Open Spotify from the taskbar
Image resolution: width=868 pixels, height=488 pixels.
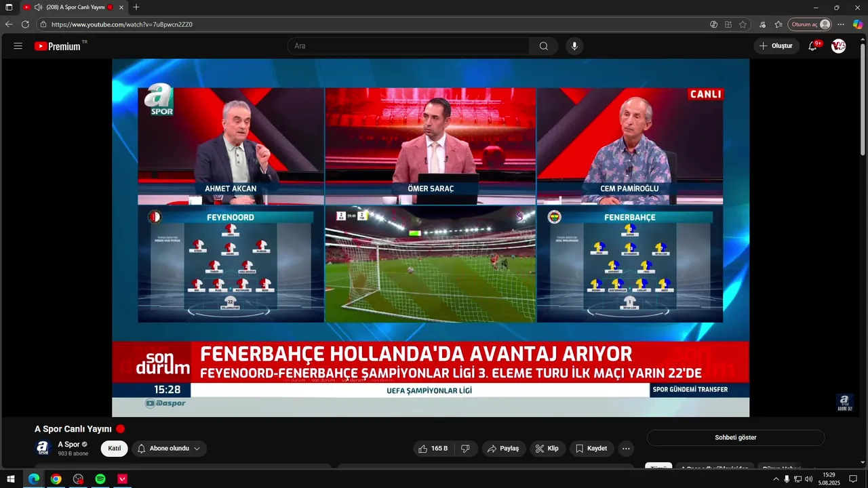pos(100,479)
